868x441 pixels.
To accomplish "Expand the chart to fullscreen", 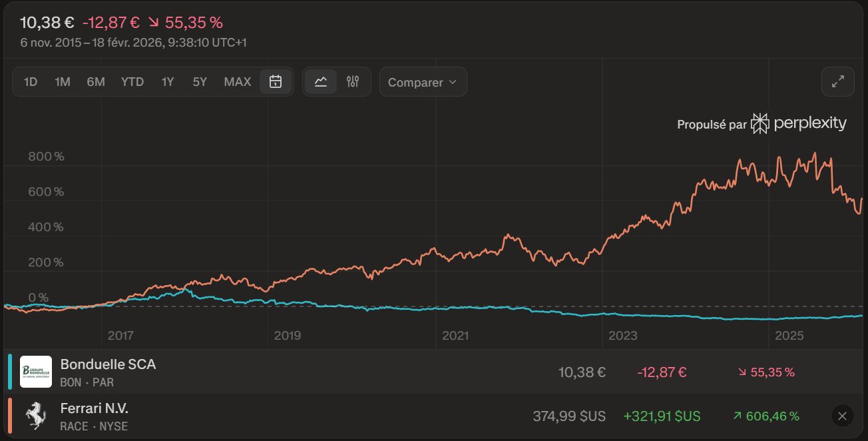I will [838, 82].
